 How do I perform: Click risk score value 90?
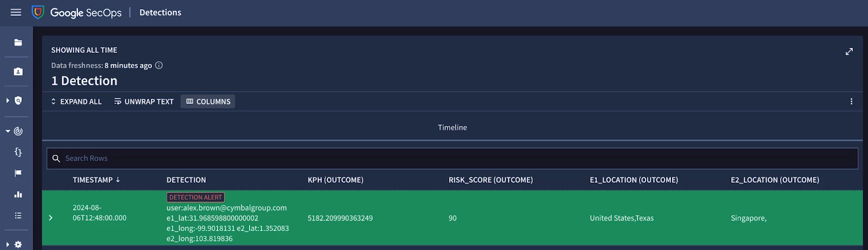[x=452, y=218]
